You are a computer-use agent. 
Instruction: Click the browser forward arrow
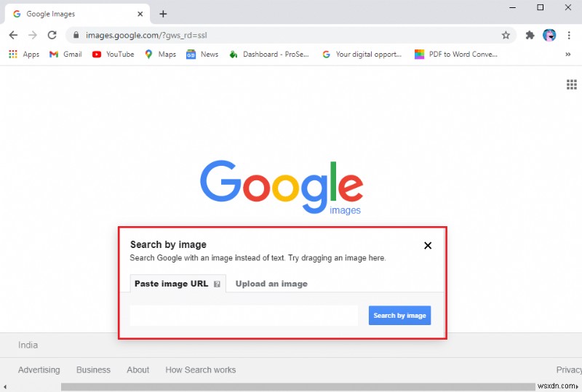coord(33,35)
